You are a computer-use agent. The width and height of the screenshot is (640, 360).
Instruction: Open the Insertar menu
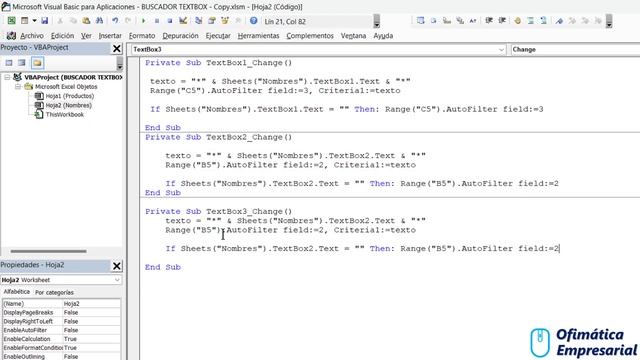coord(110,36)
